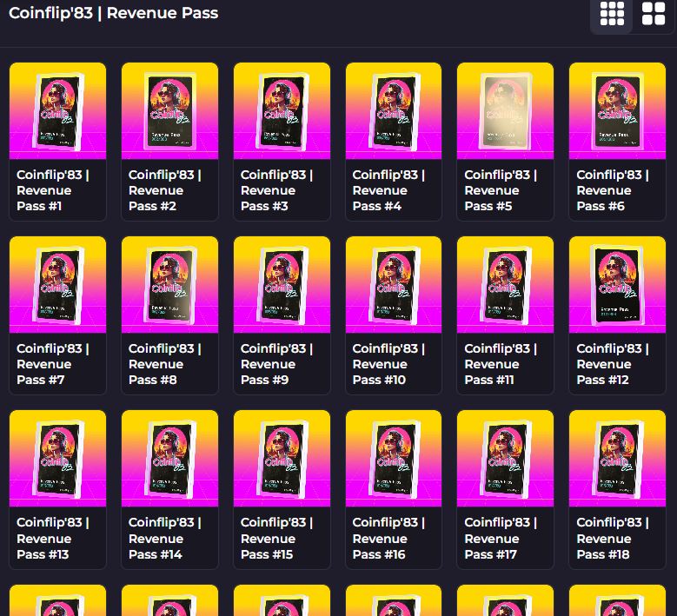Click the 'Revenue Pass #3' title text

tap(276, 190)
